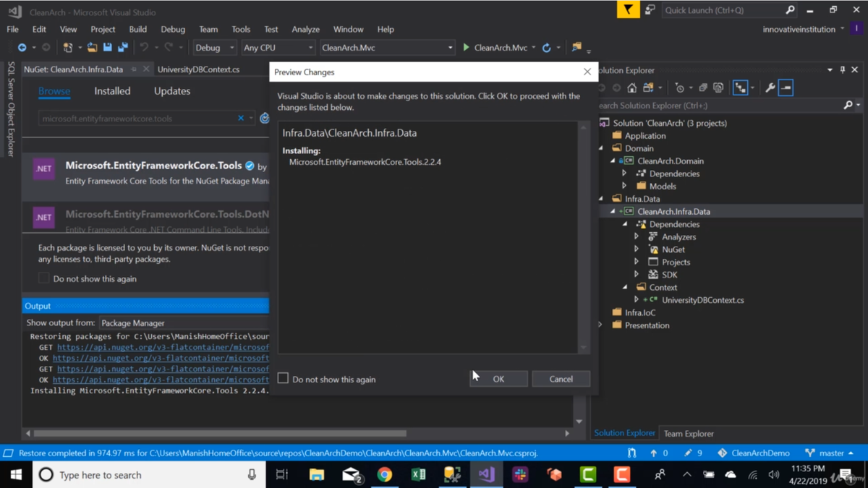Screen dimensions: 868x488
Task: Click the Preview Changes list vertical scrollbar
Action: [x=584, y=238]
